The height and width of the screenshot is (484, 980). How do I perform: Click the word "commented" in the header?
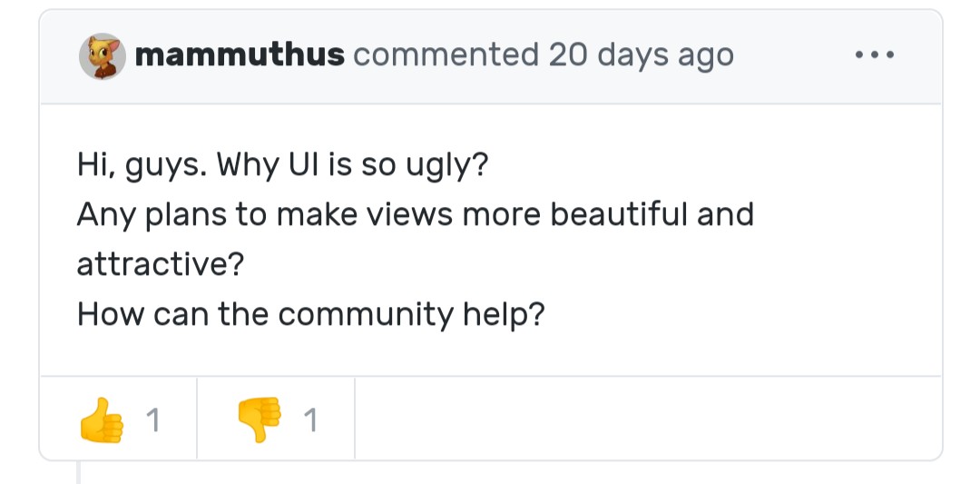point(446,55)
